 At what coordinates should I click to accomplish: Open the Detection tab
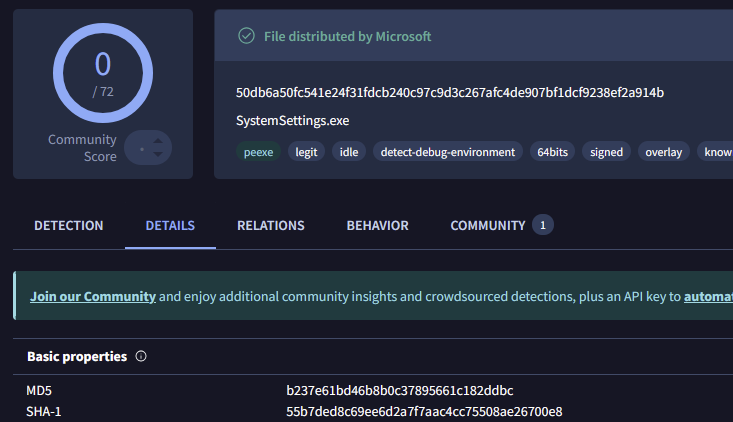68,226
